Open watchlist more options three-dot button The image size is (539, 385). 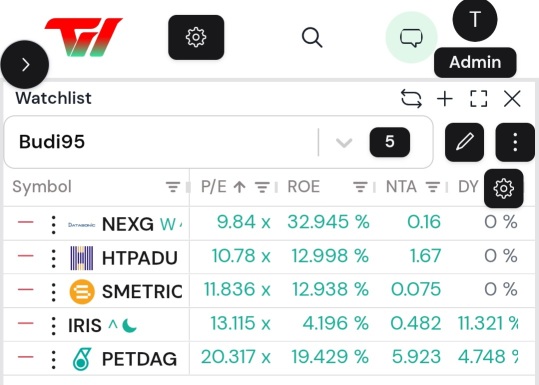tap(515, 142)
